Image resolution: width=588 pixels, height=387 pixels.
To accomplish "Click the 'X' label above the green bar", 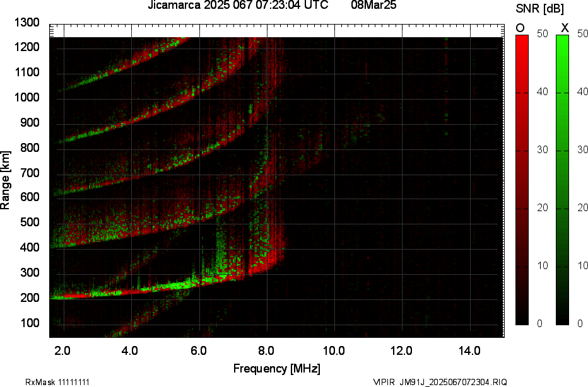I will coord(565,28).
